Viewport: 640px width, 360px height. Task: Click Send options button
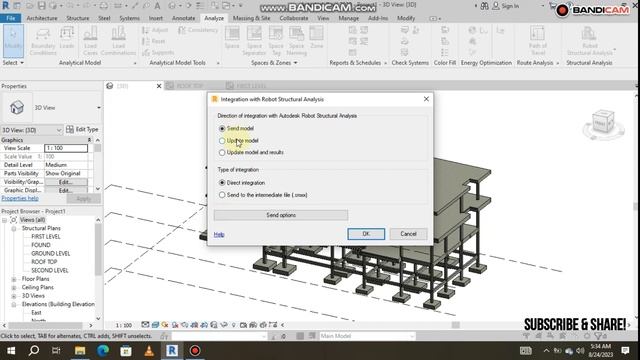281,215
